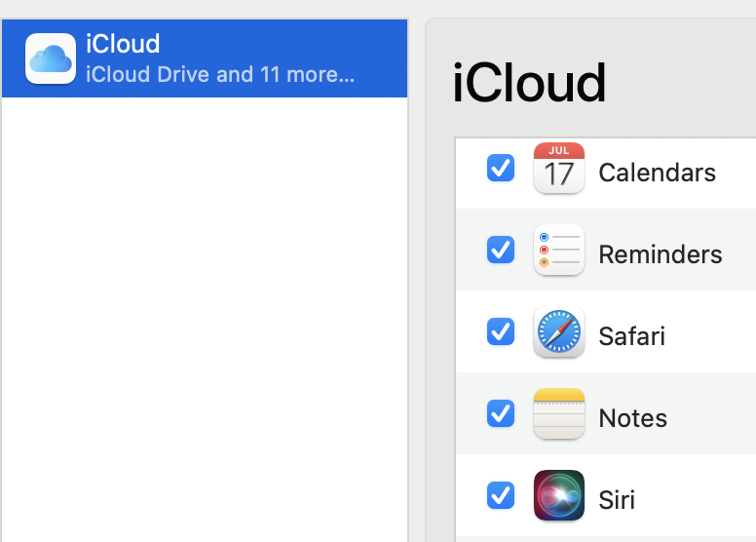This screenshot has height=542, width=756.
Task: Click the iCloud cloud icon in the sidebar
Action: (x=51, y=58)
